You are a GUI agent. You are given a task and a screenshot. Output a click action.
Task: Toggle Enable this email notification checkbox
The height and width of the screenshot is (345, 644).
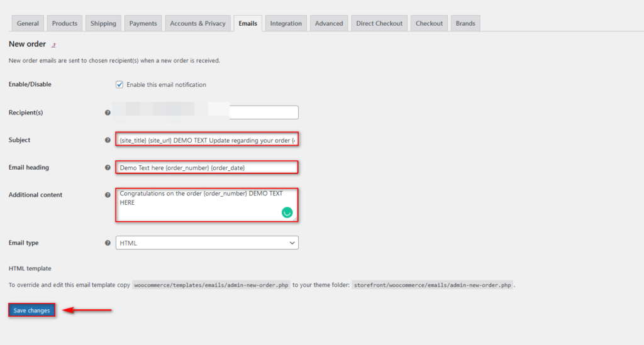pos(119,84)
